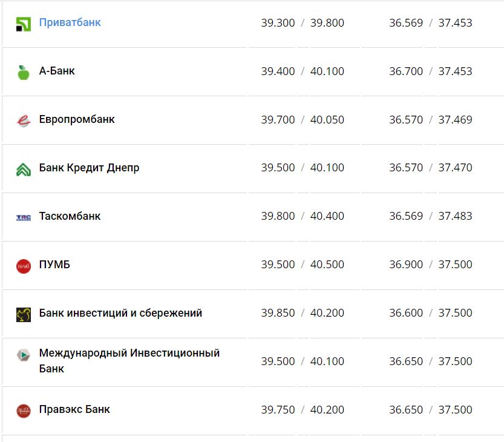The width and height of the screenshot is (504, 442).
Task: Click А-Банк sell rate 40.100
Action: [328, 71]
